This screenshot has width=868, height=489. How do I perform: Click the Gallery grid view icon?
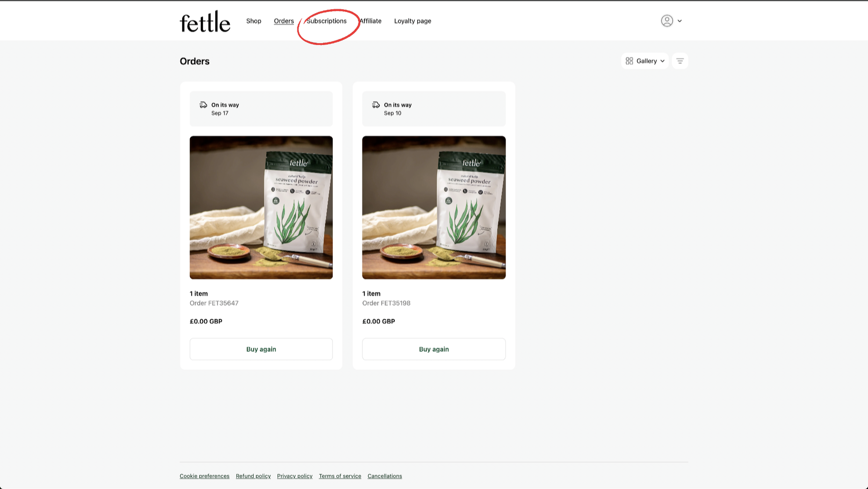(629, 61)
